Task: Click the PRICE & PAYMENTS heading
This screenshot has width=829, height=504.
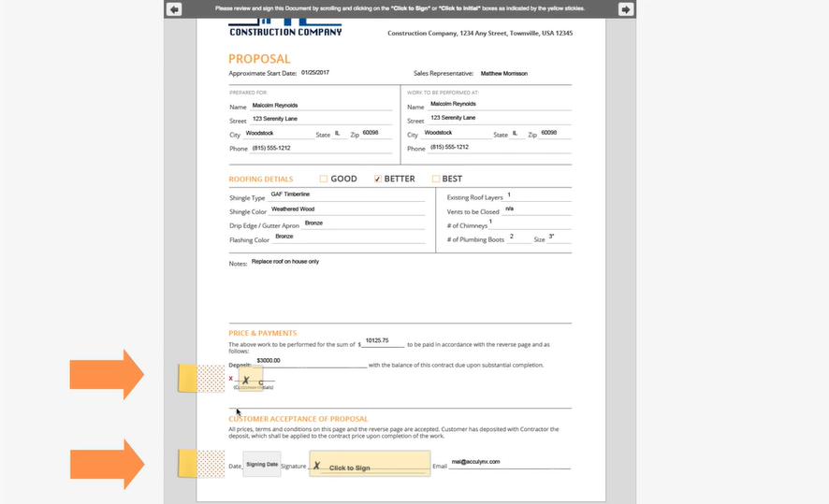Action: [x=263, y=333]
